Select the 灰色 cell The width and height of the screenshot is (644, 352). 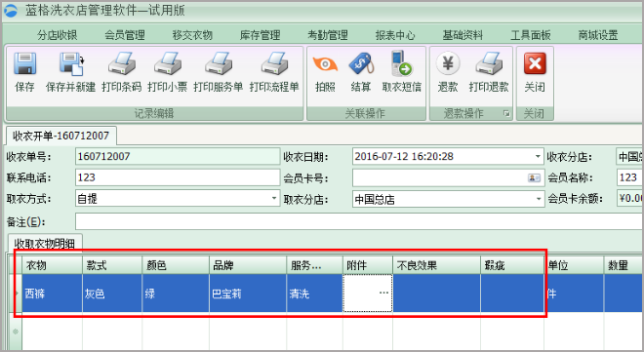[112, 293]
